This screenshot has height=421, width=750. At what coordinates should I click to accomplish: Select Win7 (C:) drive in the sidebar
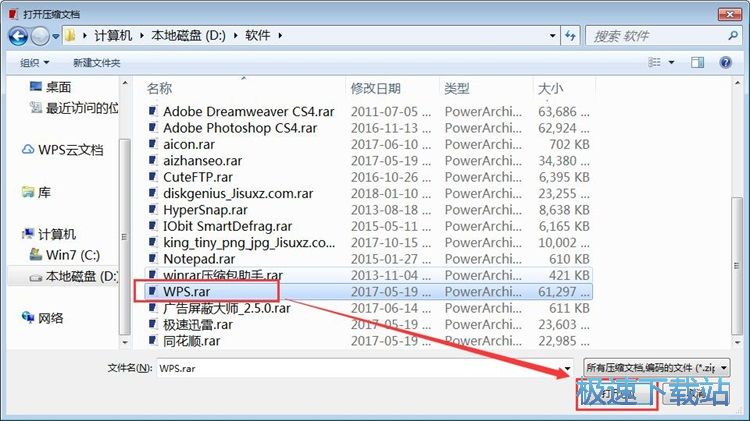65,255
